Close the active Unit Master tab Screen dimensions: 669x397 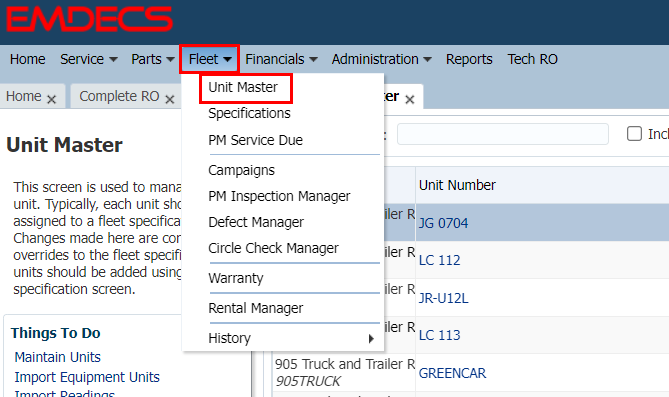tap(410, 99)
